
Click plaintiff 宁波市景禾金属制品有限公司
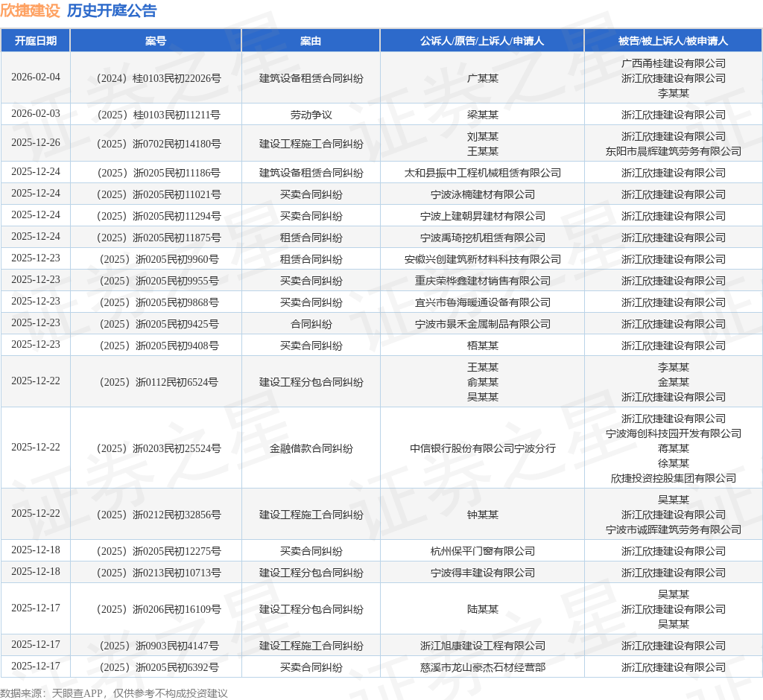pos(482,324)
